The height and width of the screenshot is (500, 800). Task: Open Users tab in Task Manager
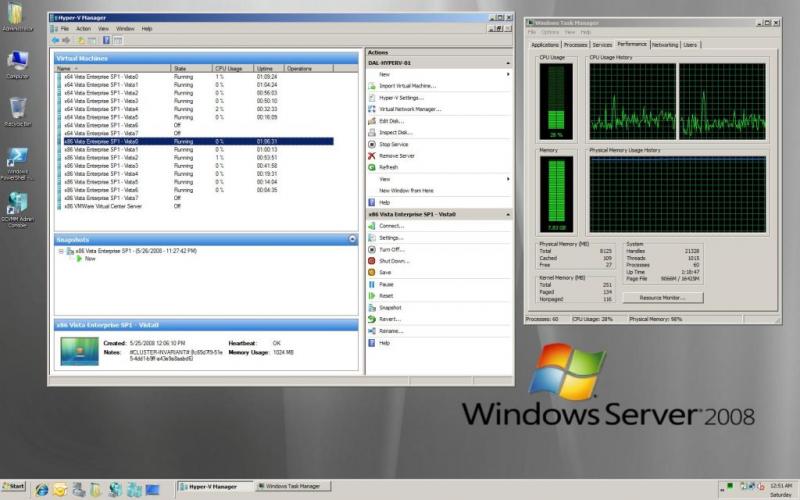pyautogui.click(x=690, y=45)
